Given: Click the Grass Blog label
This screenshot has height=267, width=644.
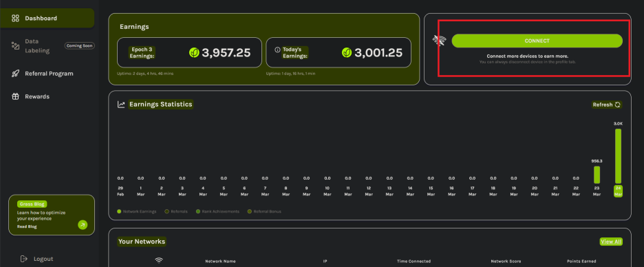Looking at the screenshot, I should (x=32, y=204).
